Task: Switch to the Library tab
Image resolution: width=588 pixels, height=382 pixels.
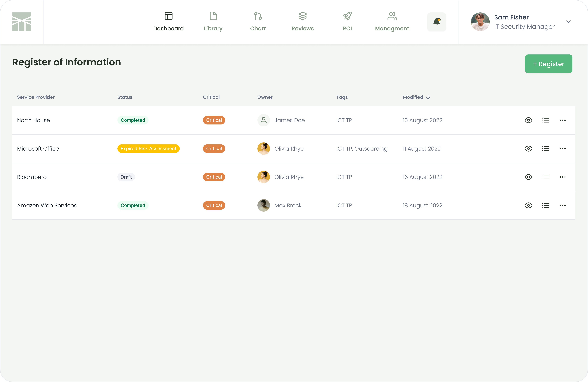Action: (x=213, y=22)
